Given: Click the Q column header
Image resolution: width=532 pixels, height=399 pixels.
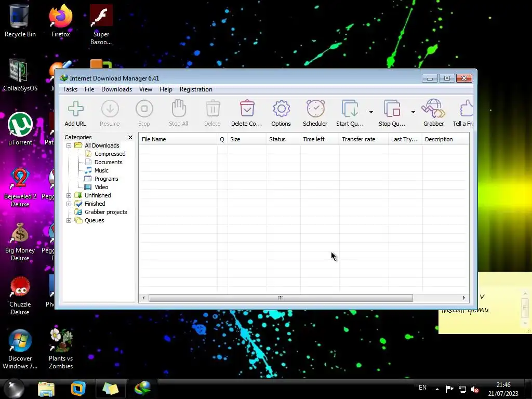Looking at the screenshot, I should tap(222, 139).
